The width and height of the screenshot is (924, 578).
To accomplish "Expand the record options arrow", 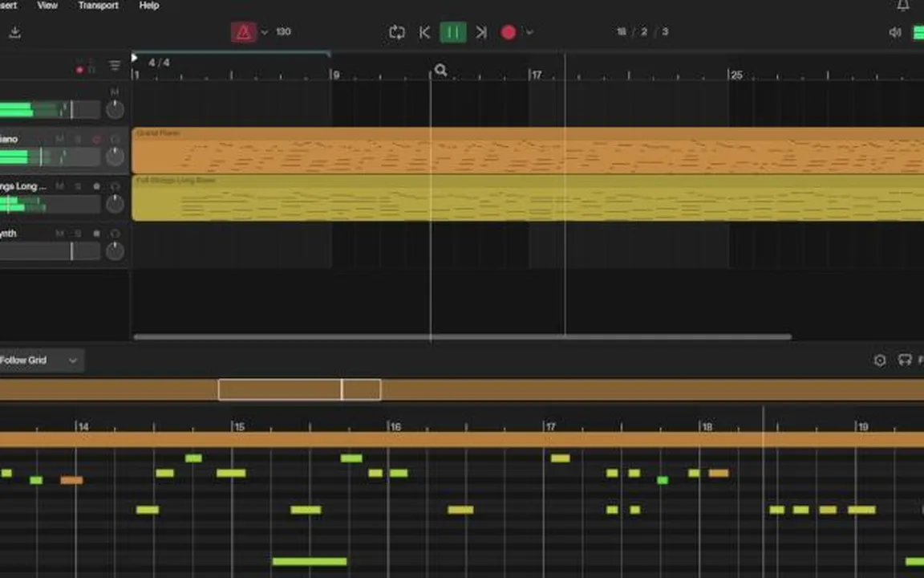I will click(529, 32).
